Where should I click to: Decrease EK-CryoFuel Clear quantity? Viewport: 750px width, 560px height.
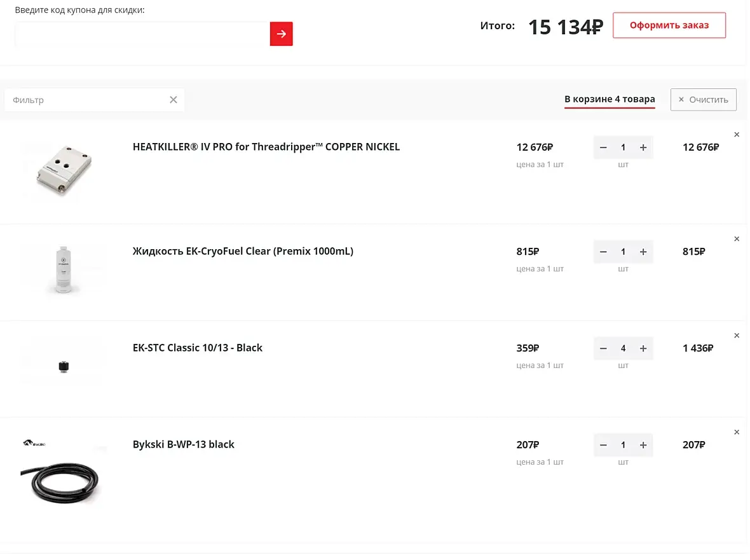[x=603, y=252]
